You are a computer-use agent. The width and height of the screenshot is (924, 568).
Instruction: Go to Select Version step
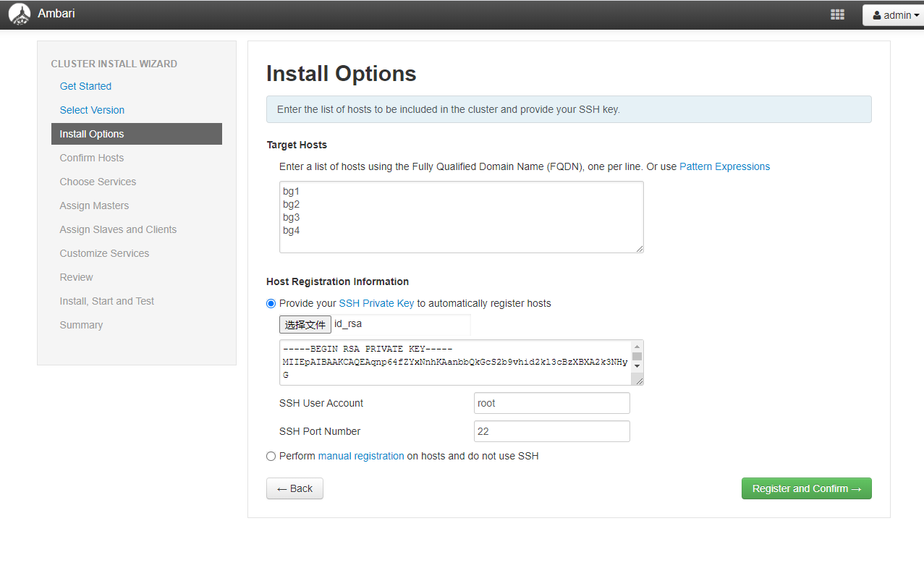(92, 110)
